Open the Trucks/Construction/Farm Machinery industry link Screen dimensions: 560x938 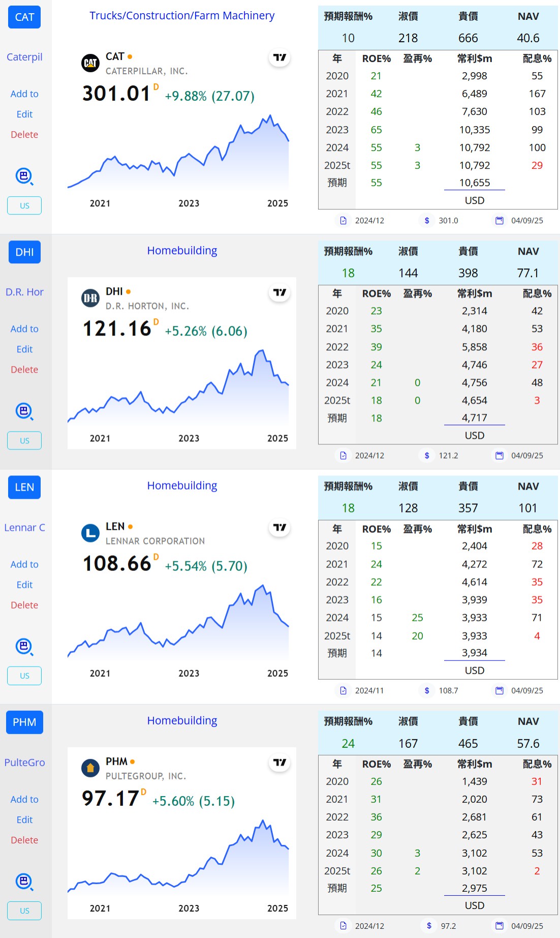[x=182, y=16]
